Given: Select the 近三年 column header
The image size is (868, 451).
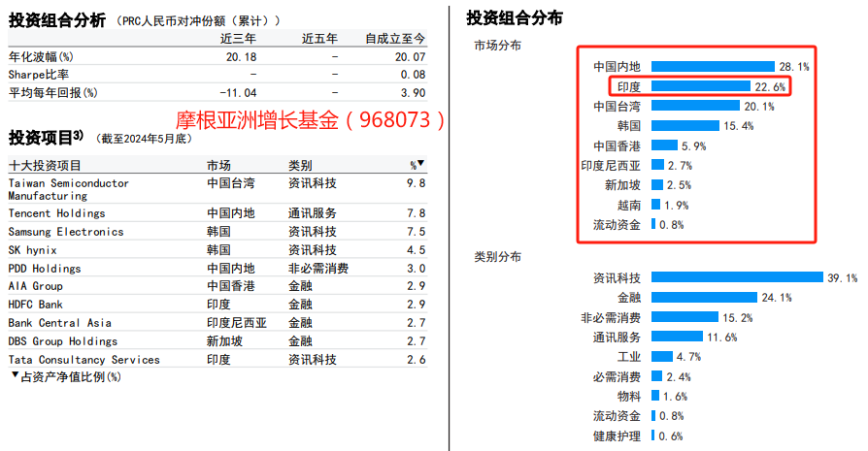Looking at the screenshot, I should (238, 39).
